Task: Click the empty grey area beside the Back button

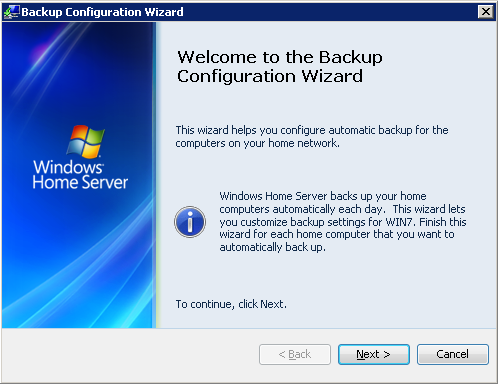Action: tap(130, 354)
